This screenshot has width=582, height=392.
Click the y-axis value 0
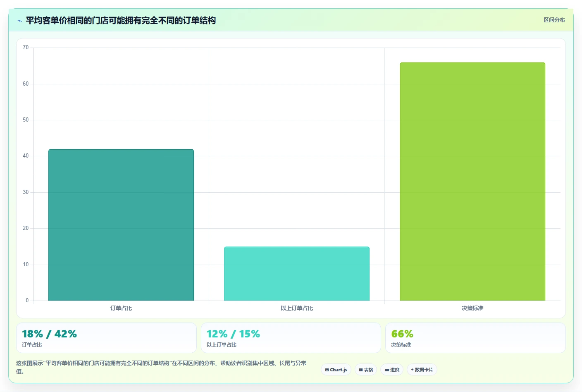point(27,301)
